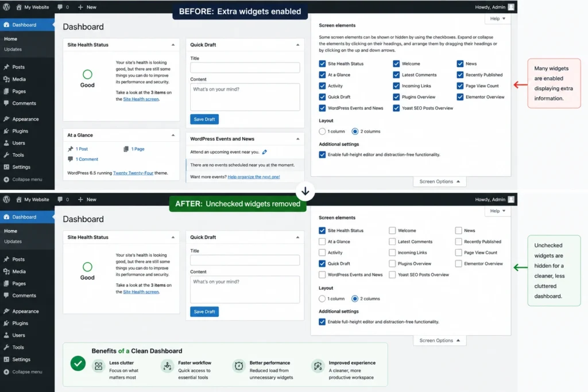Click the home icon beside My Website in the BEFORE bar

tap(19, 7)
